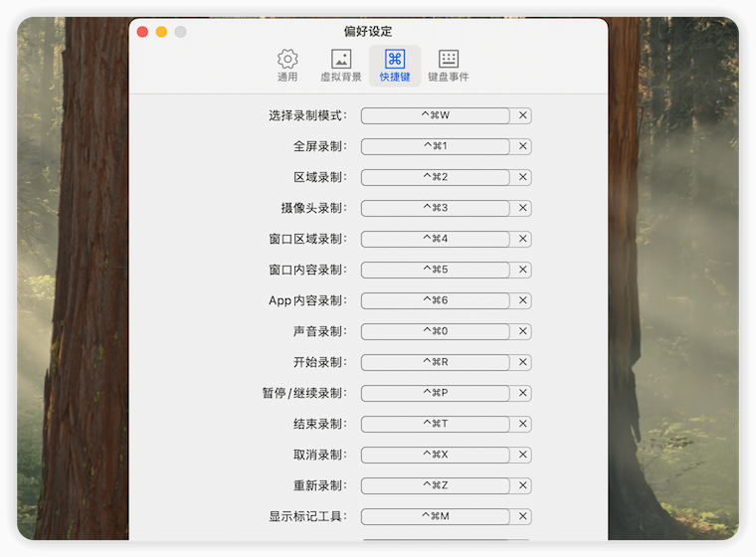Clear the 摄像头录制 shortcut with X icon
The width and height of the screenshot is (756, 557).
(523, 208)
